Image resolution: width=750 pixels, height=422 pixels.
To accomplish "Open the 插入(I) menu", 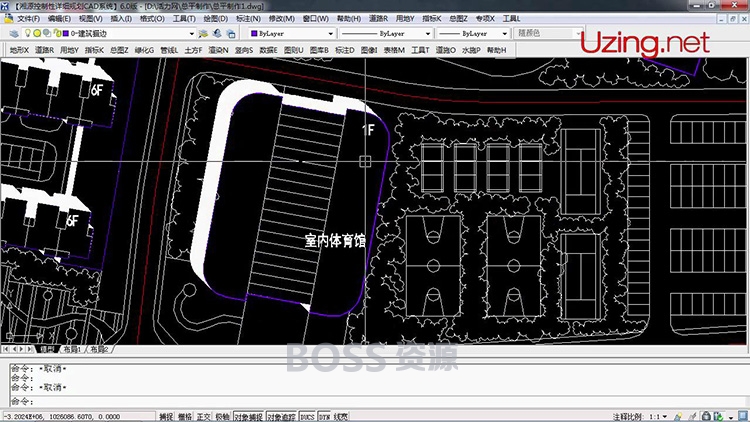I will coord(121,18).
